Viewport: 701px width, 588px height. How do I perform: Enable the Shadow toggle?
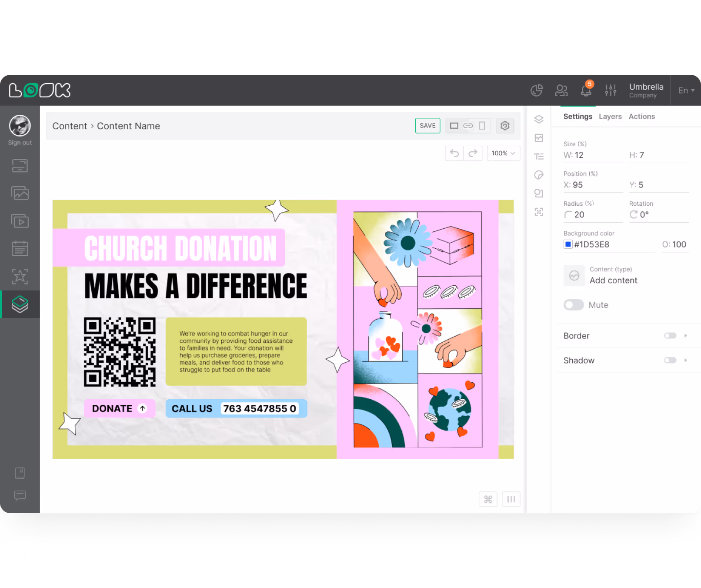670,360
